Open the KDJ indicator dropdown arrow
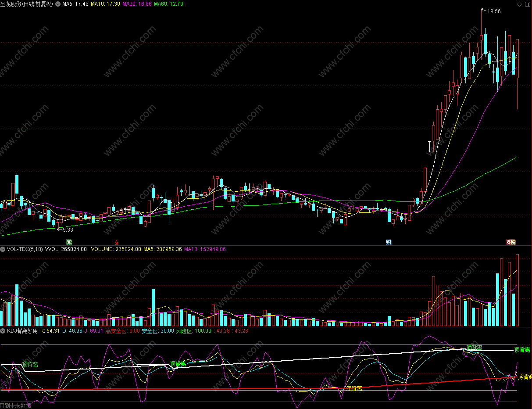The width and height of the screenshot is (532, 409). (3, 331)
